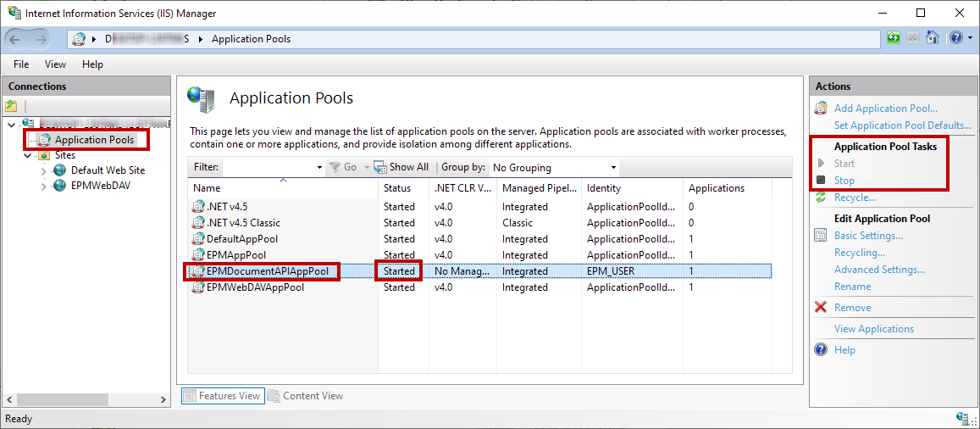Click the Default Web Site globe icon
The height and width of the screenshot is (429, 980).
[x=60, y=170]
